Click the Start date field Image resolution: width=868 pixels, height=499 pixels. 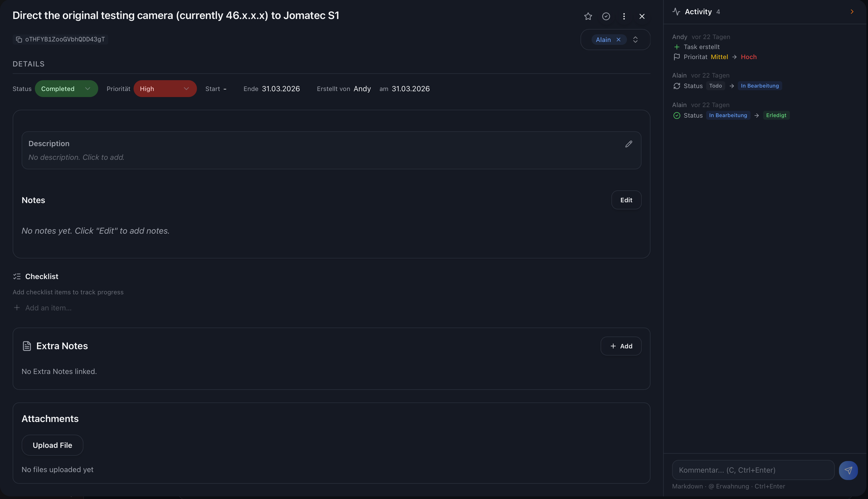pyautogui.click(x=224, y=89)
